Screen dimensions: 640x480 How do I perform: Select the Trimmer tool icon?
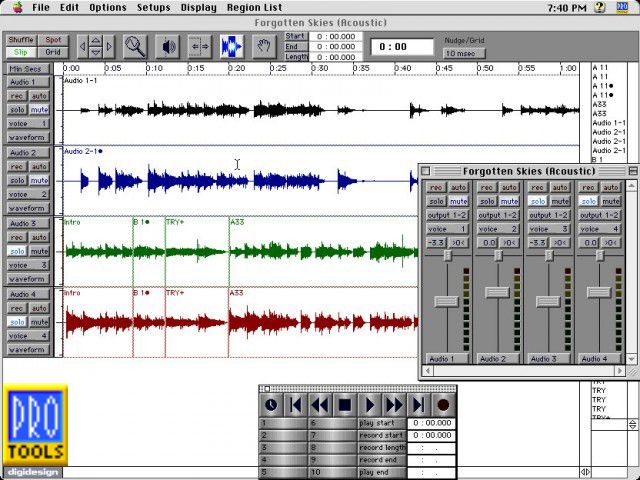200,47
